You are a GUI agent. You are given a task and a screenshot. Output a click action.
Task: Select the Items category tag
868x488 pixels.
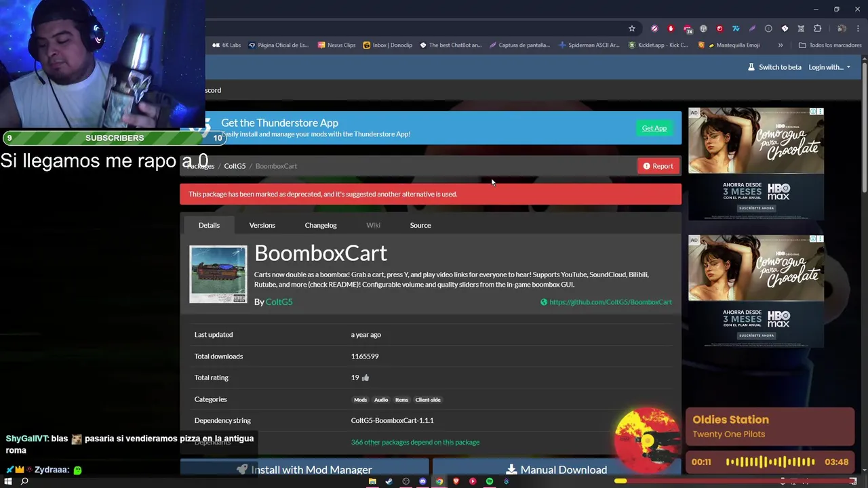(x=401, y=400)
